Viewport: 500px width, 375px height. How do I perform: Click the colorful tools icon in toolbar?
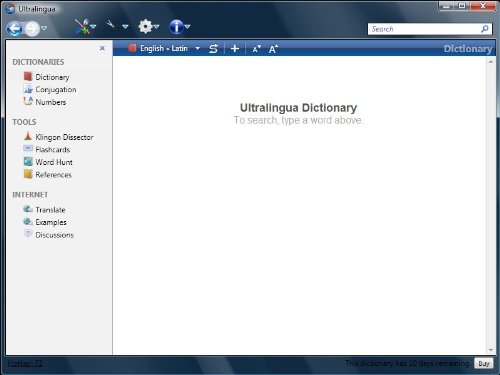[82, 27]
